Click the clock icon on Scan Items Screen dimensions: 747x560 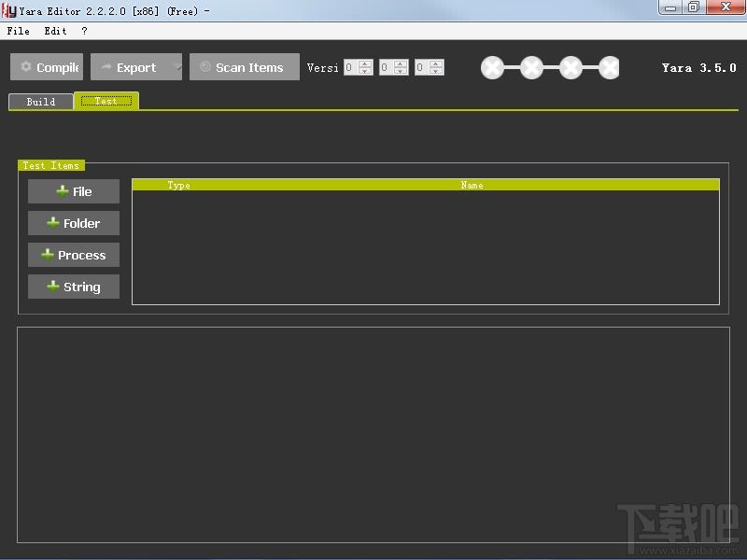point(205,66)
